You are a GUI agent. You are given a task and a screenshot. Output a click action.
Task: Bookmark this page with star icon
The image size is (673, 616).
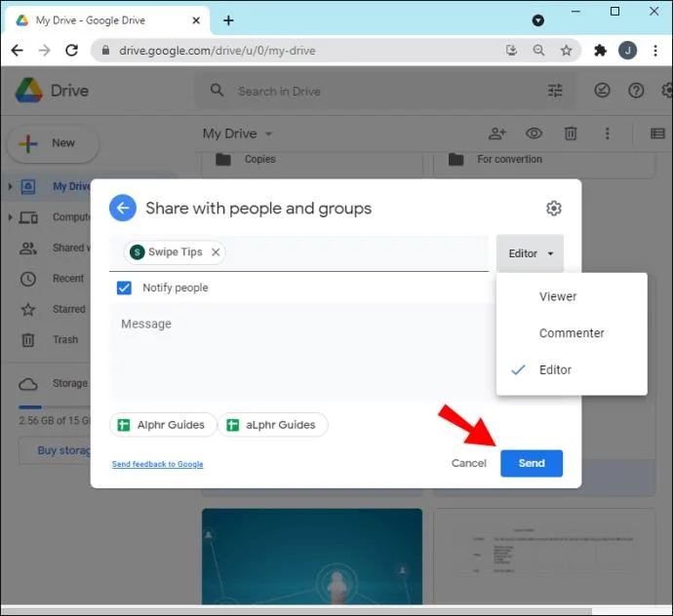click(x=566, y=51)
